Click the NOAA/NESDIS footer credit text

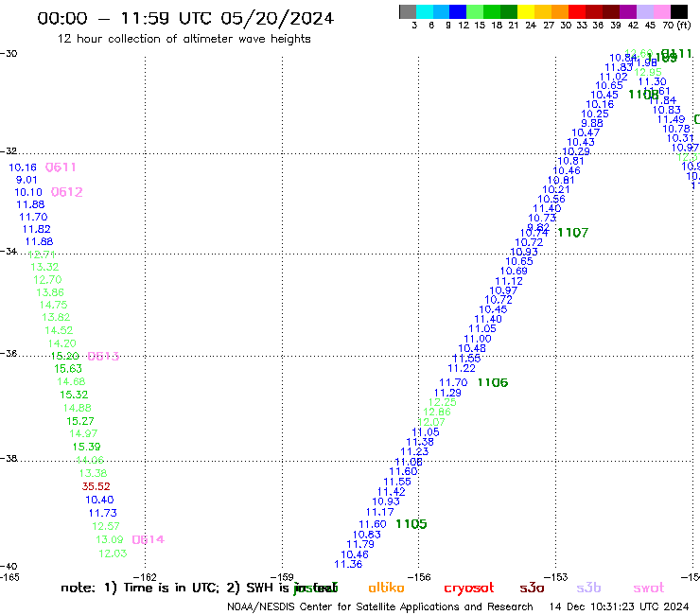point(380,606)
